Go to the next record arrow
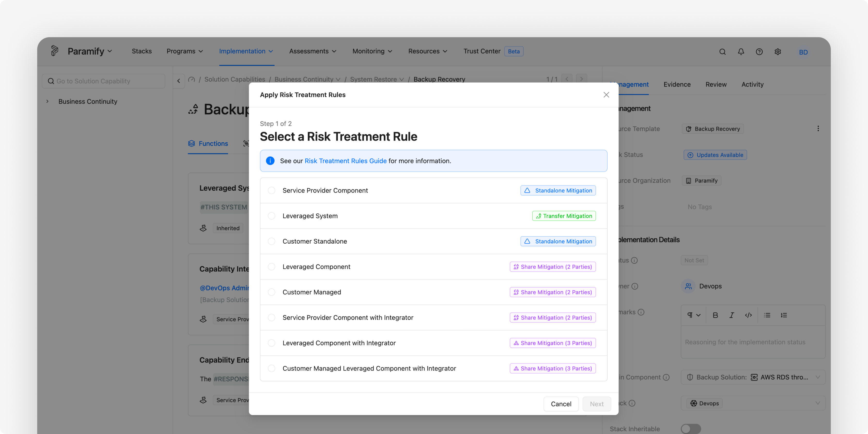868x434 pixels. coord(581,79)
